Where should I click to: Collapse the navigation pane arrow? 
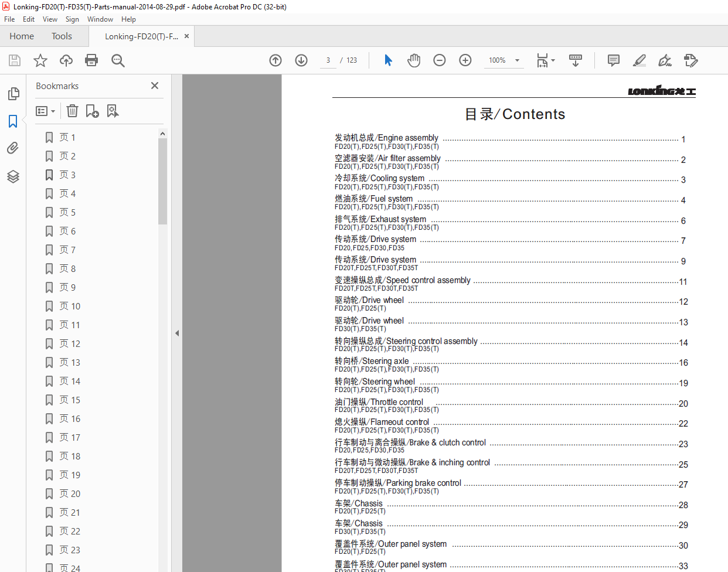[x=176, y=333]
